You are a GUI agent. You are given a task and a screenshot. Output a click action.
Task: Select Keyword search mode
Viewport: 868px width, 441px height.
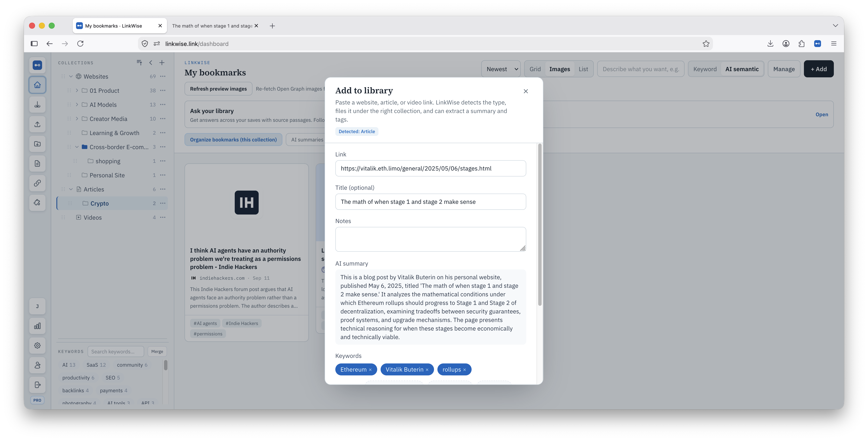click(705, 69)
